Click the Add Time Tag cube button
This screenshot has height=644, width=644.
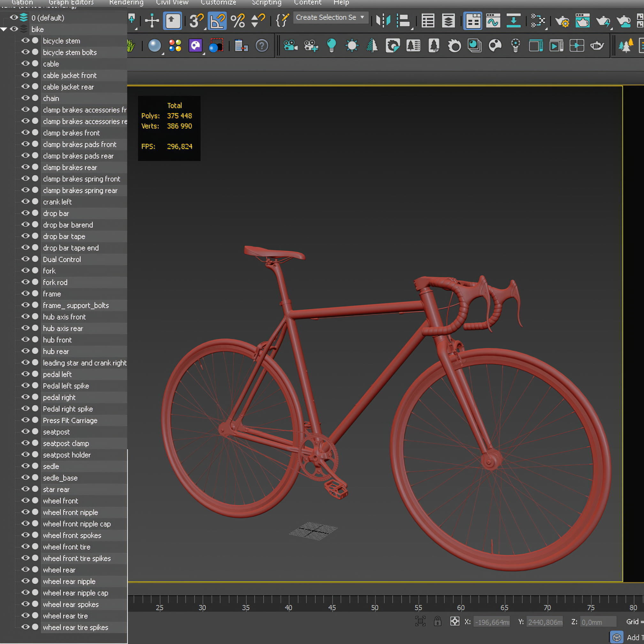point(617,637)
